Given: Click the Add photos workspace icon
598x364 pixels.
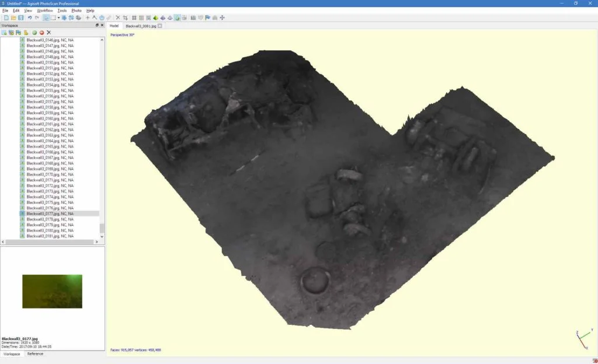Looking at the screenshot, I should (12, 33).
